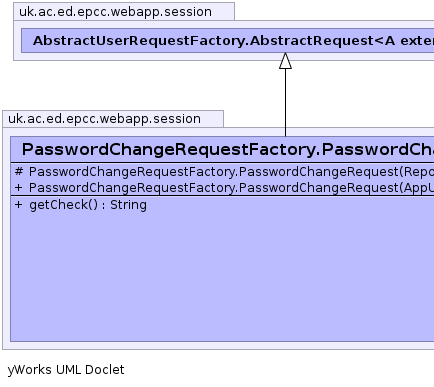Select the lower uk.ac.ed.epcc.webapp.session package tab
Viewport: 434px width, 387px height.
click(x=113, y=119)
